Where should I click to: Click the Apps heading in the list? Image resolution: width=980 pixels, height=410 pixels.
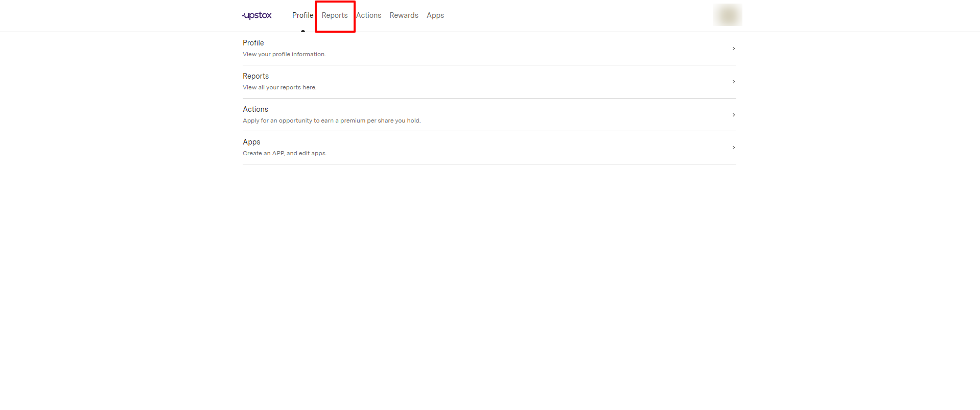tap(251, 142)
